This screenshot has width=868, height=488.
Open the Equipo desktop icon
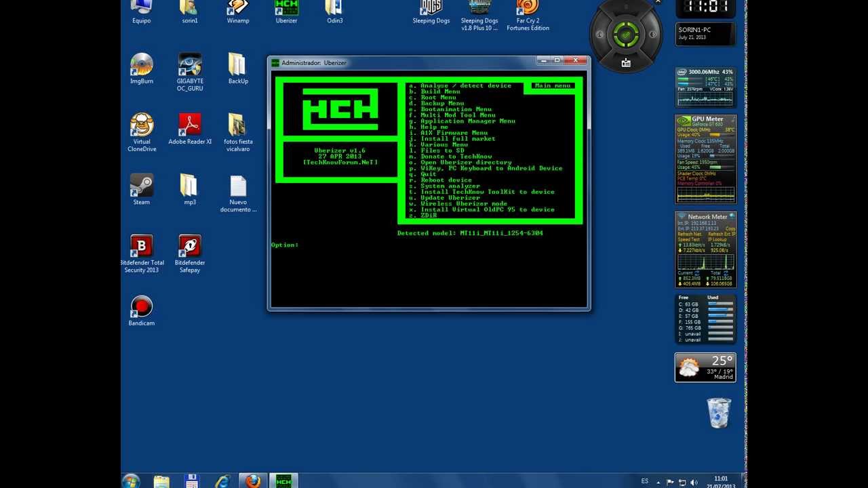(141, 12)
